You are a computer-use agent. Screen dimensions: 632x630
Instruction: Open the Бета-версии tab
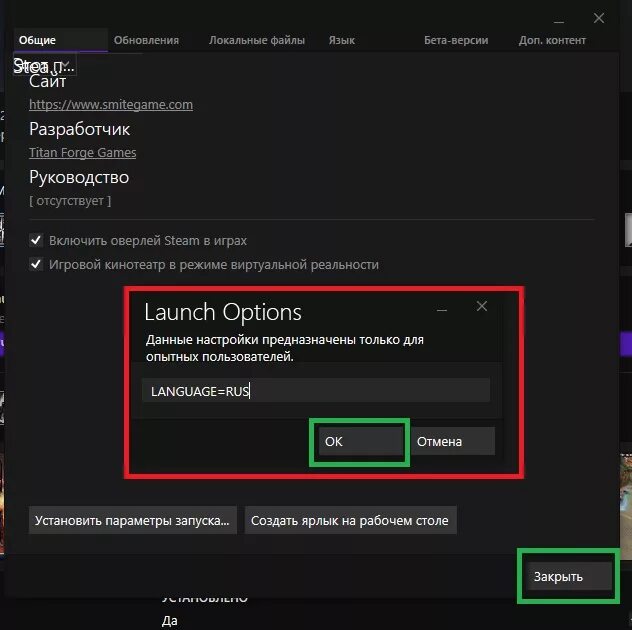point(456,40)
